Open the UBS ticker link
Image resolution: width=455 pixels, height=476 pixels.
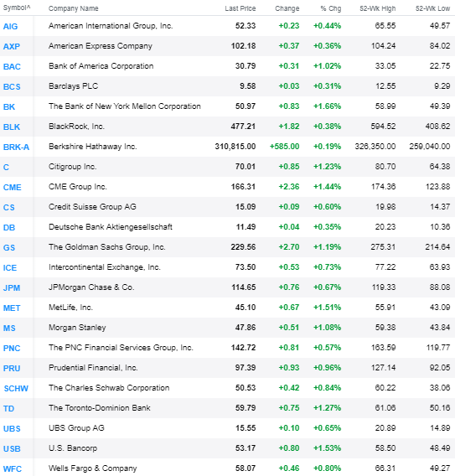tap(12, 428)
